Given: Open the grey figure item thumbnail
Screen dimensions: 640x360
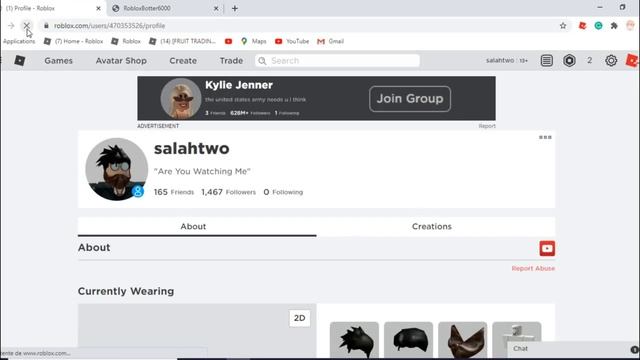Looking at the screenshot, I should point(517,333).
